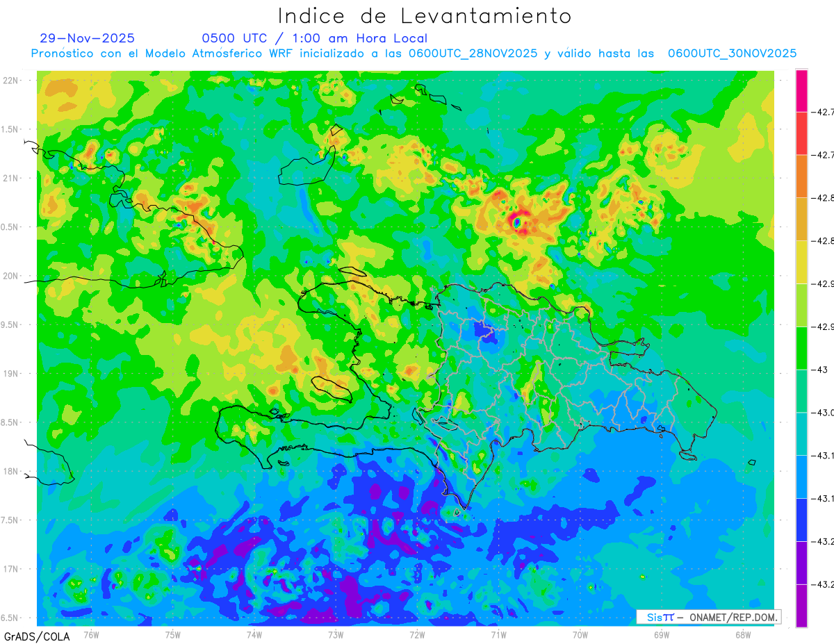Click the '-43.0' colorbar value label
The image size is (834, 644).
tap(824, 413)
